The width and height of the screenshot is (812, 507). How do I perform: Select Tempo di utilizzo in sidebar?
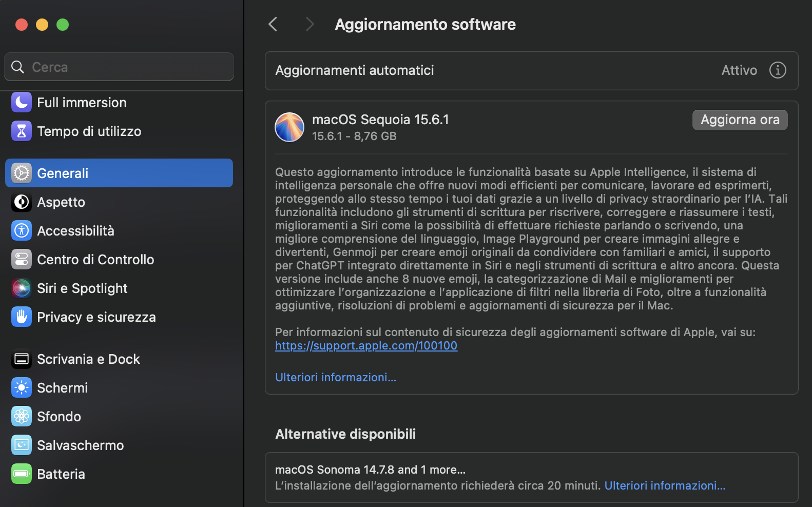[119, 131]
